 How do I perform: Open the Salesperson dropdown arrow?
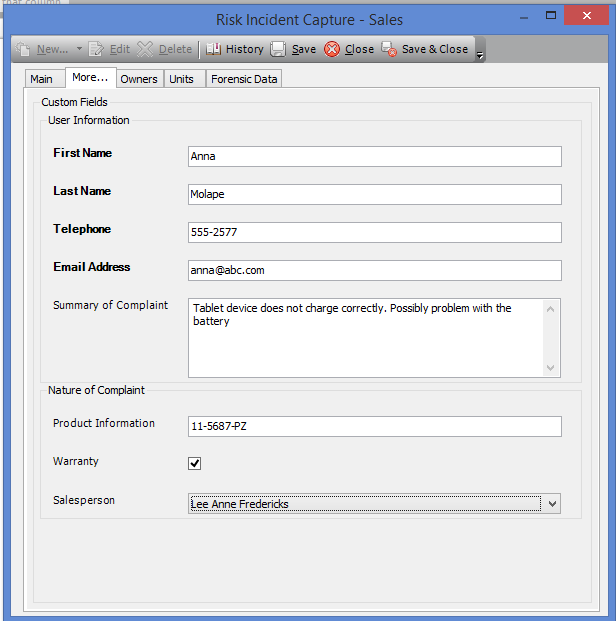pos(552,504)
